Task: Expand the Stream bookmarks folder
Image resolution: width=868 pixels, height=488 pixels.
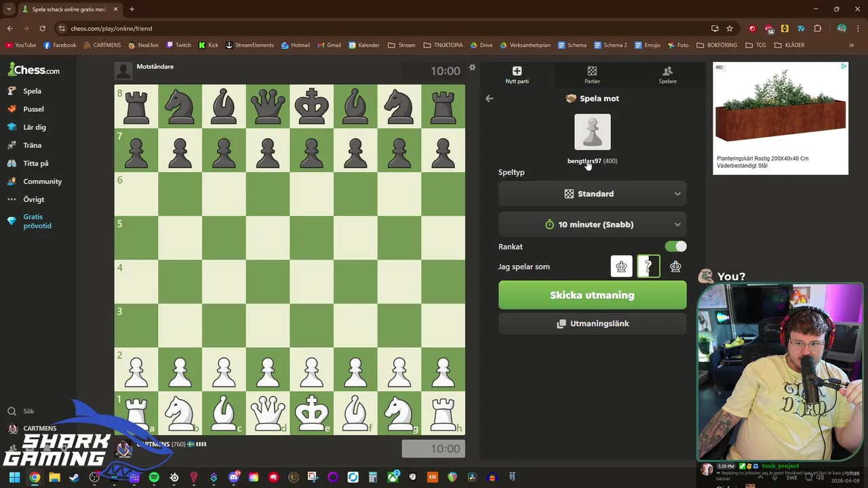Action: (x=401, y=45)
